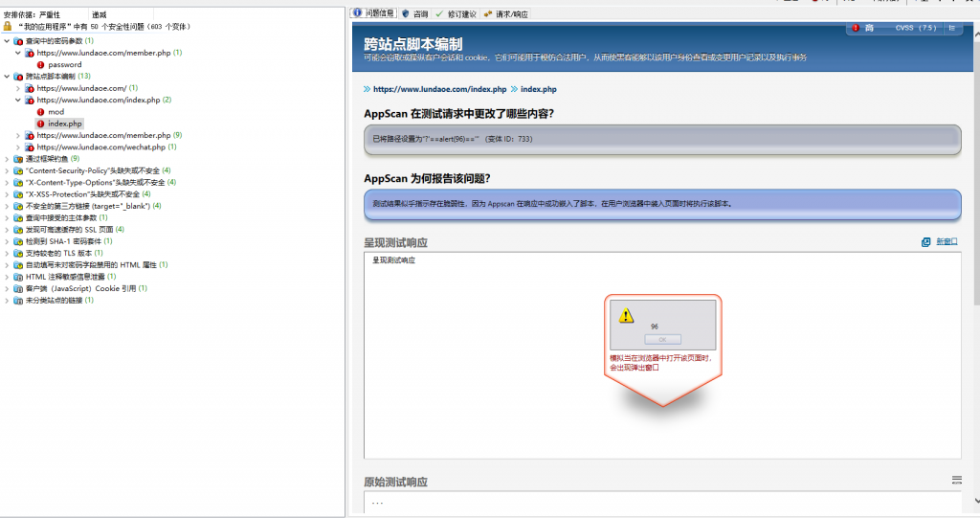Screen dimensions: 980x518
Task: Click the page icon next to member.php (9)
Action: pos(30,135)
